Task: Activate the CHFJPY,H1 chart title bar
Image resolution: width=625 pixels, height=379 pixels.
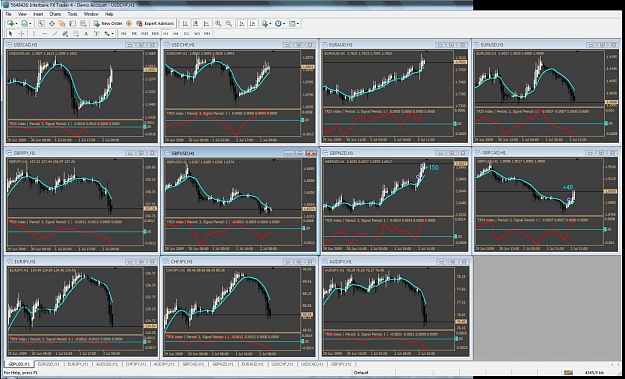Action: (x=239, y=261)
